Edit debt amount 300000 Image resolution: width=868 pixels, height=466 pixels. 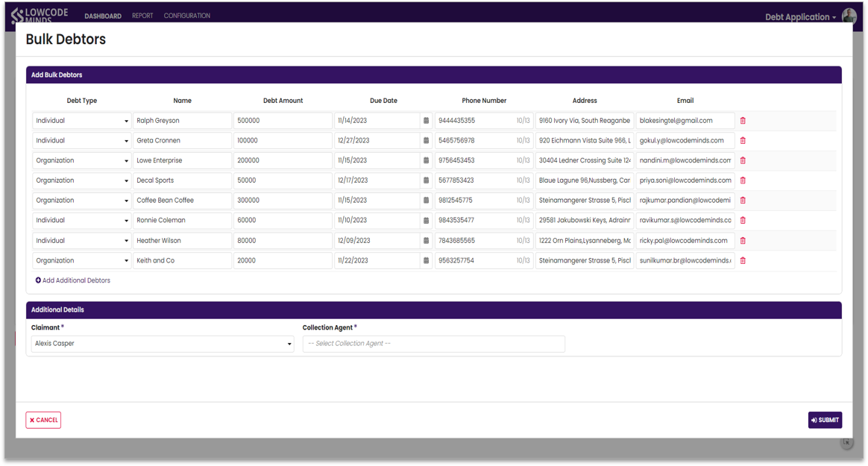[283, 201]
